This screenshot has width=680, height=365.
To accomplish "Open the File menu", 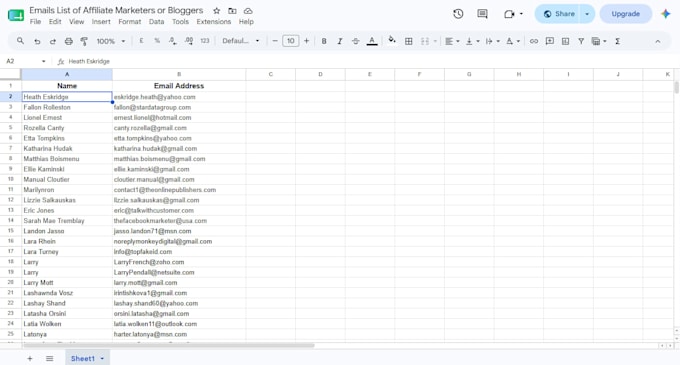I will click(35, 22).
